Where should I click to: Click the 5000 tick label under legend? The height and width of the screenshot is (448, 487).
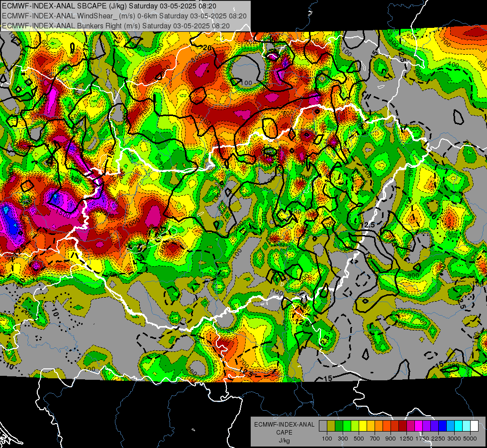click(470, 439)
